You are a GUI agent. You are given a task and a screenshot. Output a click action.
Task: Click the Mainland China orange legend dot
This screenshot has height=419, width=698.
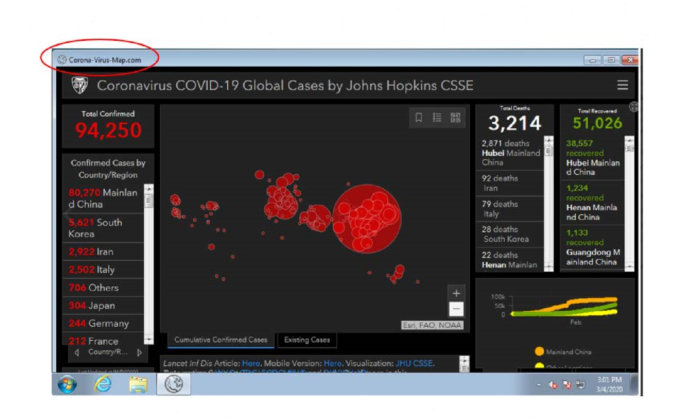[x=539, y=351]
